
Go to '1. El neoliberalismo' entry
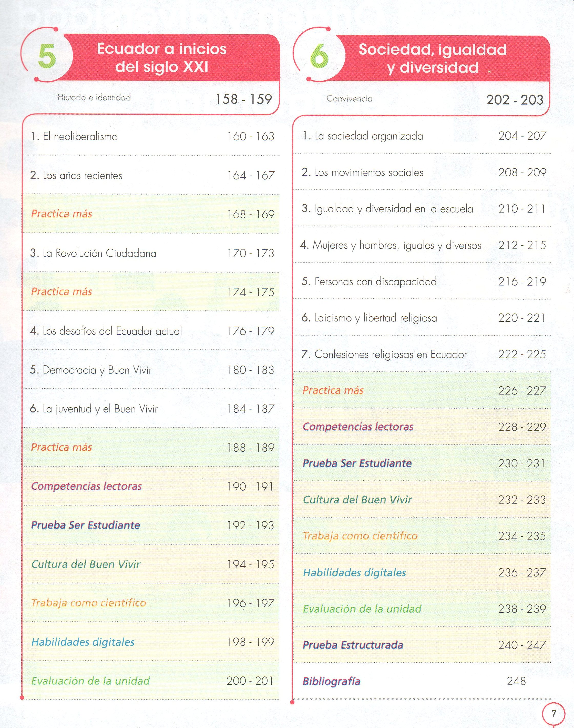[74, 136]
